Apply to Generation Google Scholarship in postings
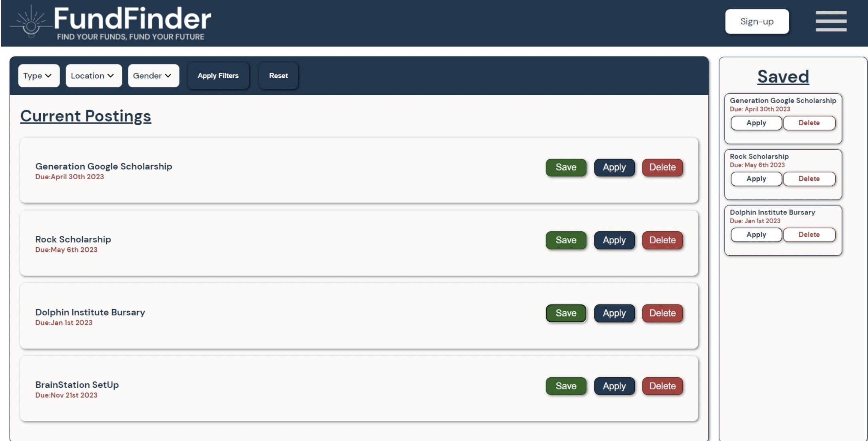Image resolution: width=868 pixels, height=441 pixels. click(x=614, y=167)
